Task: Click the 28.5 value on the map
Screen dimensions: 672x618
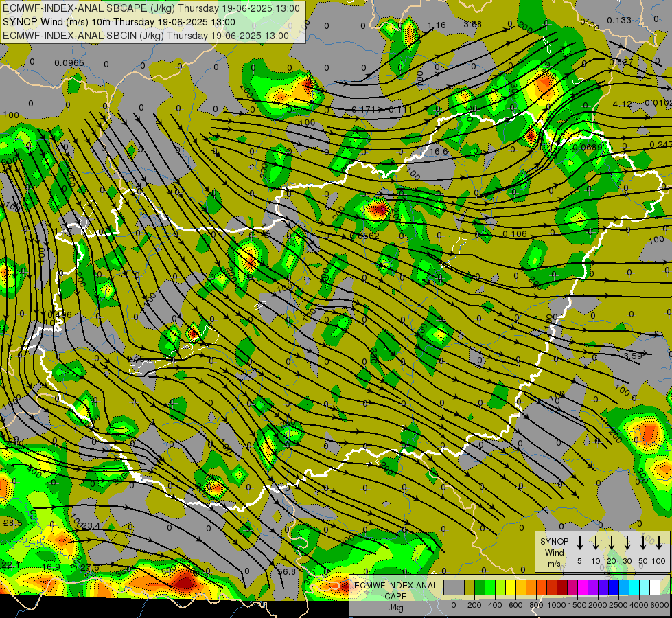Action: 13,523
